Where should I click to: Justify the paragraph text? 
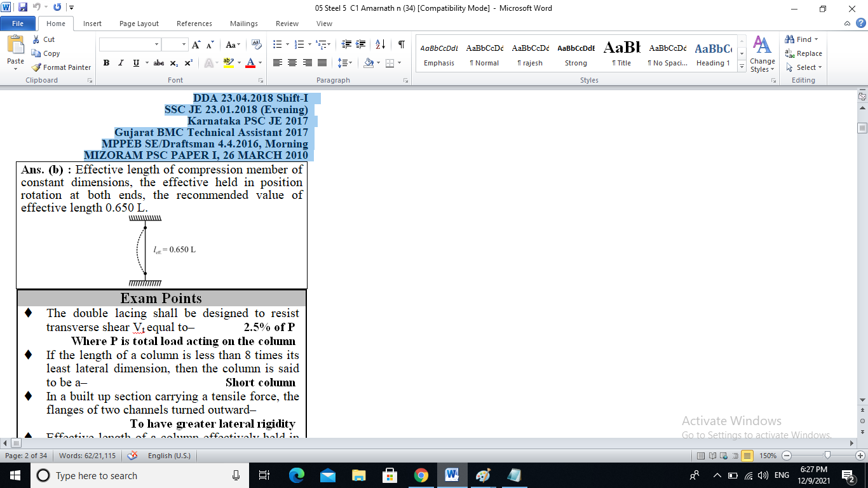coord(322,63)
